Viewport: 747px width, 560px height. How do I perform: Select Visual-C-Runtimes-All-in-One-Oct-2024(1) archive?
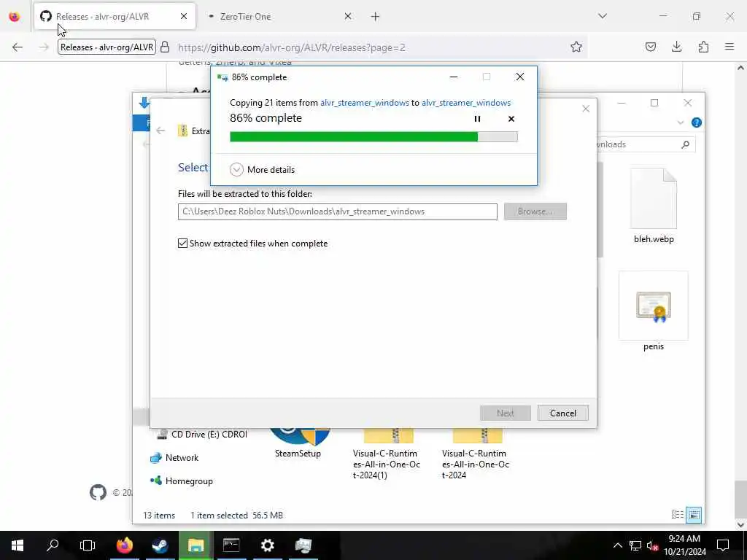pyautogui.click(x=387, y=454)
